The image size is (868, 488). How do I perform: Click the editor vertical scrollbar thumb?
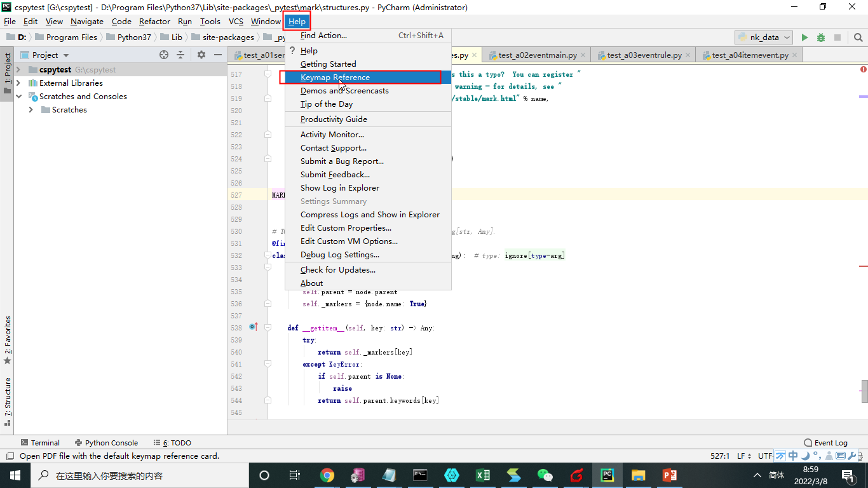864,391
